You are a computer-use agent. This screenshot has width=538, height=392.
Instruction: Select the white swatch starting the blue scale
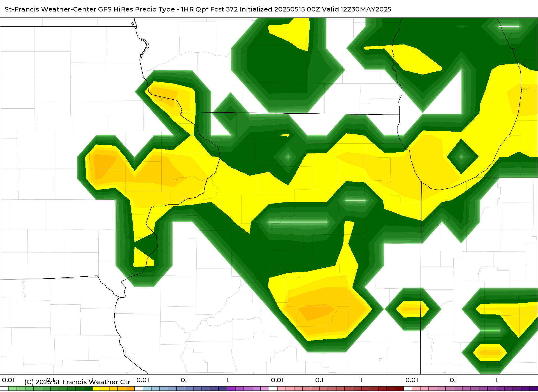pos(139,389)
